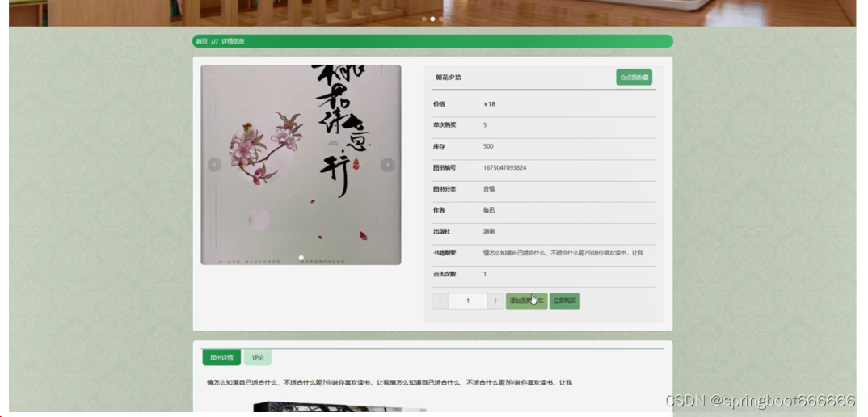The width and height of the screenshot is (868, 417).
Task: Click the 出版社 label
Action: (x=442, y=231)
